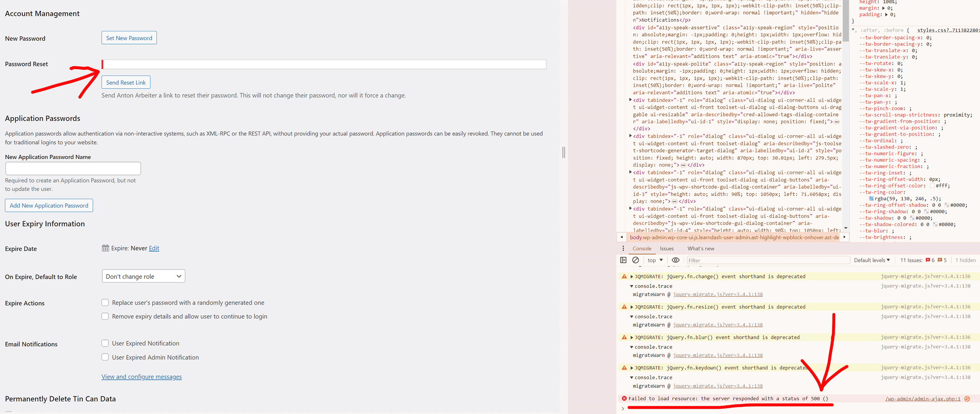Click the New Application Password Name field

(73, 169)
